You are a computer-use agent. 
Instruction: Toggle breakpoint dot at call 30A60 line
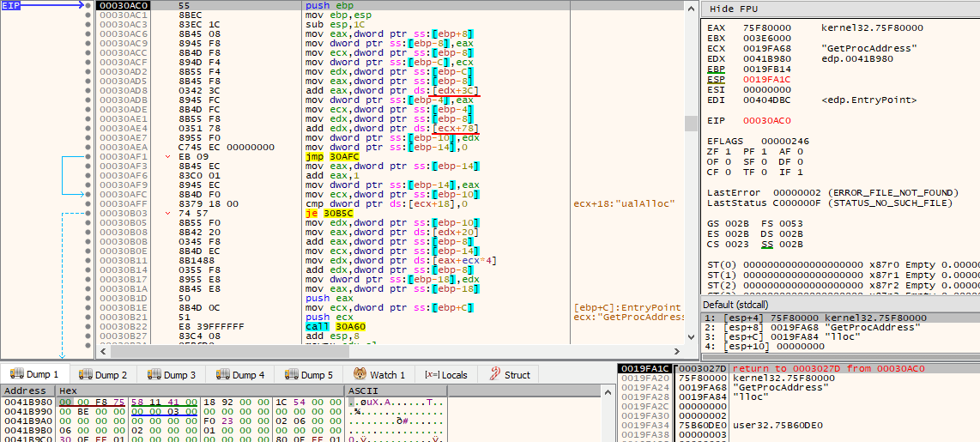(88, 326)
